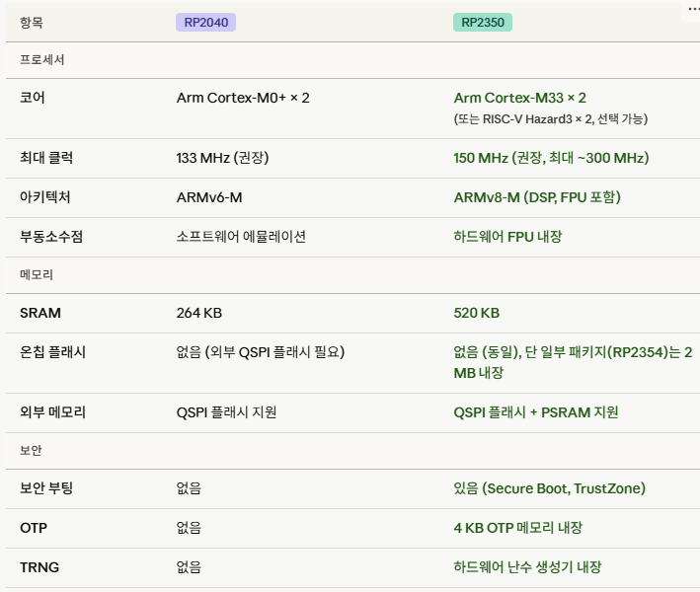Click the 보안 section heading
Viewport: 700px width, 592px height.
tap(31, 450)
